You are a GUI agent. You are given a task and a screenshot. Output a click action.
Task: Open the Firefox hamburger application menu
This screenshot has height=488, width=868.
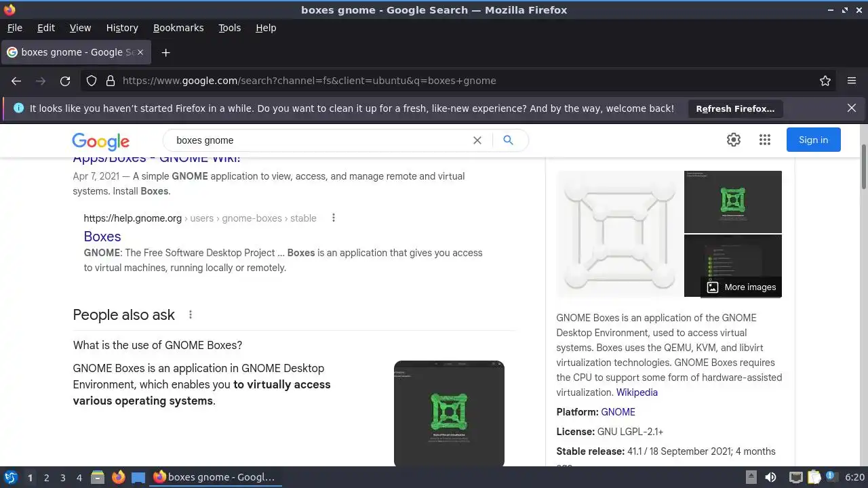coord(852,81)
